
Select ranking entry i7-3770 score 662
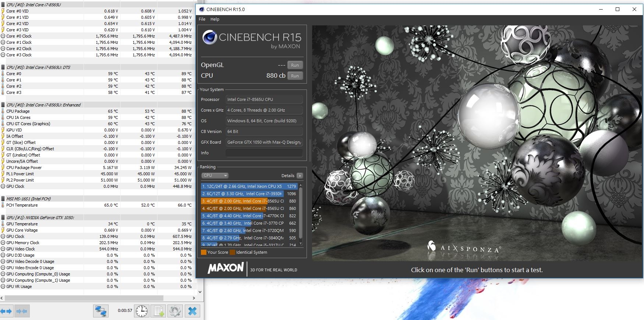point(249,223)
